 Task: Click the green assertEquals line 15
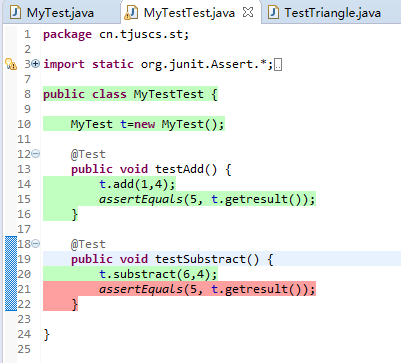click(207, 199)
